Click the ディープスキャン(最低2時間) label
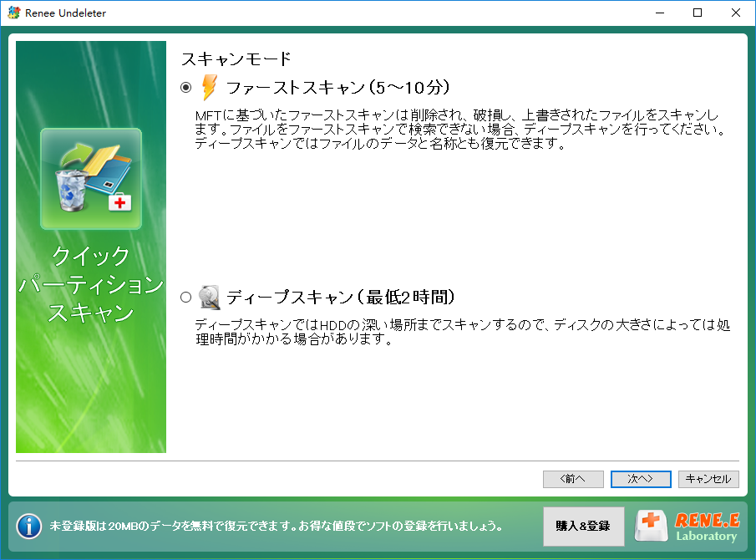Image resolution: width=756 pixels, height=560 pixels. pyautogui.click(x=341, y=297)
